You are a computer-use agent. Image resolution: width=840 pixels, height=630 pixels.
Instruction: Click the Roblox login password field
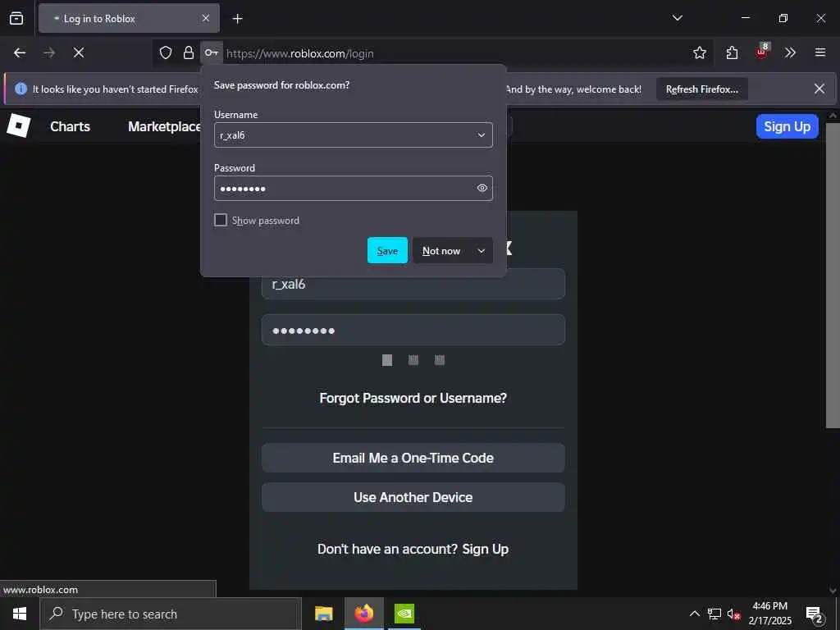pyautogui.click(x=413, y=330)
